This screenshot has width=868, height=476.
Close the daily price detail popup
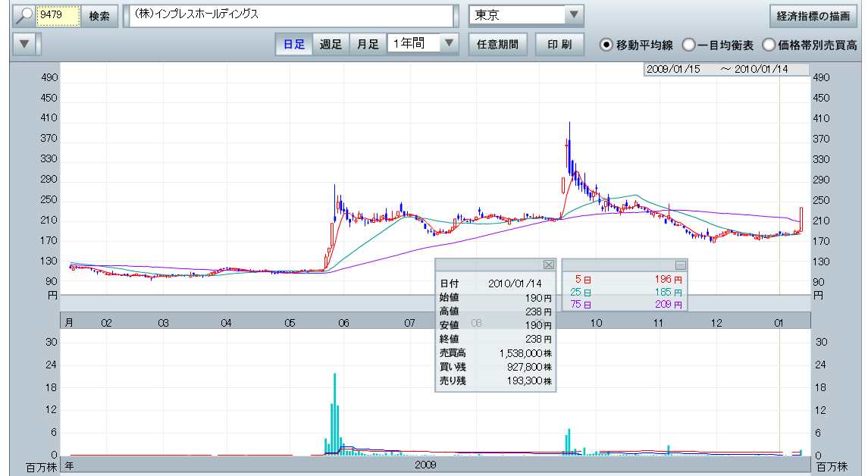coord(549,265)
